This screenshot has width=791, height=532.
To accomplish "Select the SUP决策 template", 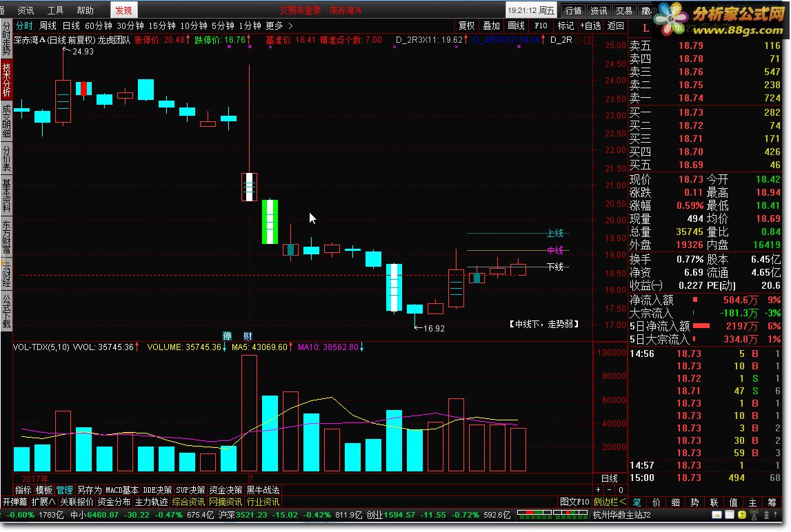I will coord(190,490).
